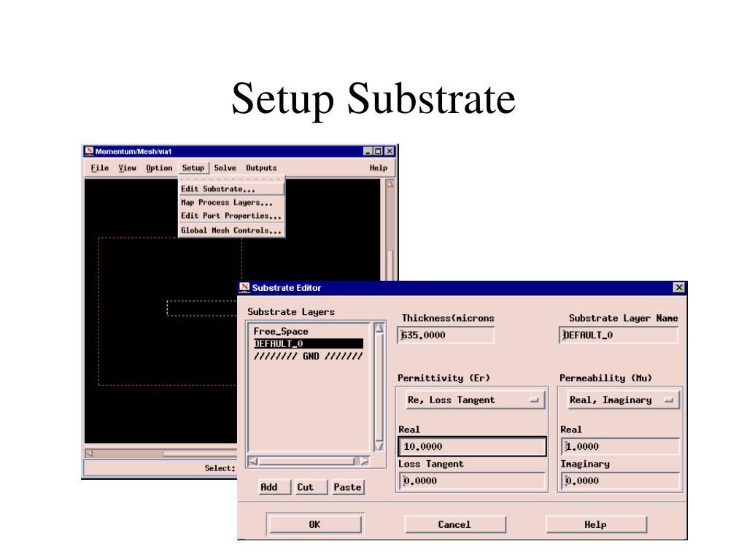The width and height of the screenshot is (747, 560).
Task: Click Help button in Substrate Editor
Action: pyautogui.click(x=595, y=524)
